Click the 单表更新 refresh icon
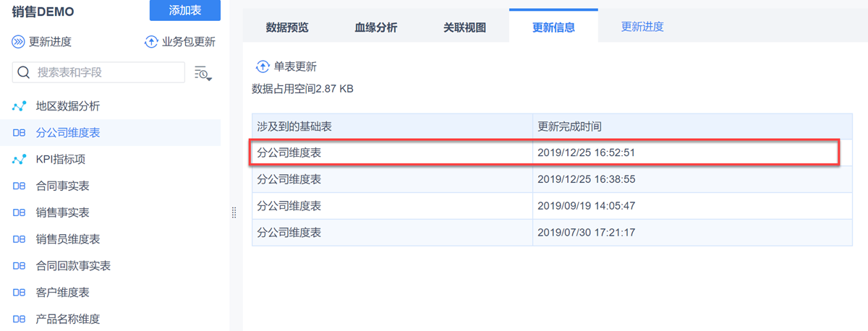This screenshot has height=331, width=868. 262,67
